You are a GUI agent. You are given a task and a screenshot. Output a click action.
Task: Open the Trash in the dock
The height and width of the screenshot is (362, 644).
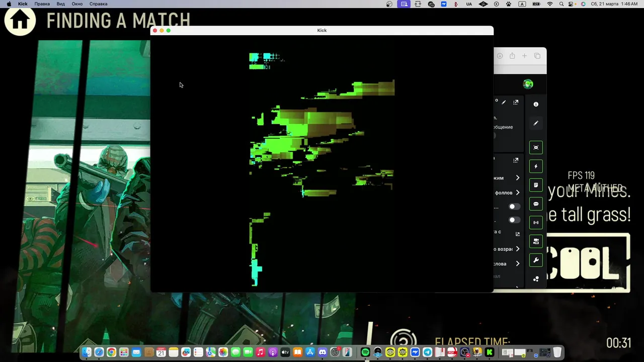click(x=557, y=352)
